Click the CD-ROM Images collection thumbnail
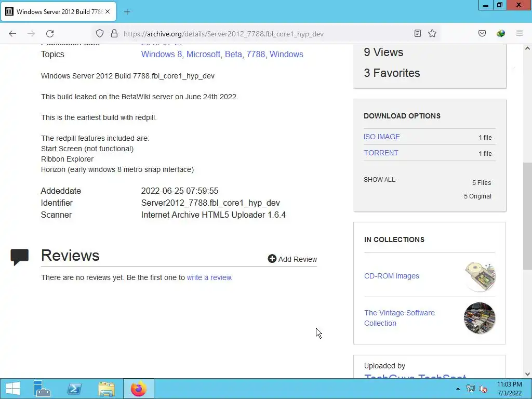Screen dimensions: 532x399 pyautogui.click(x=480, y=276)
